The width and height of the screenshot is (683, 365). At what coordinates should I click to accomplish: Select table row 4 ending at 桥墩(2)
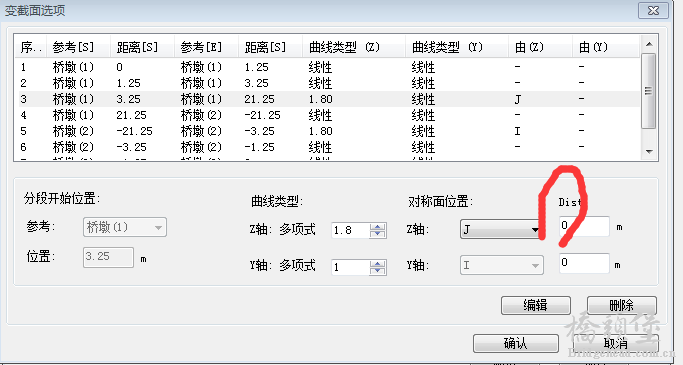click(327, 115)
